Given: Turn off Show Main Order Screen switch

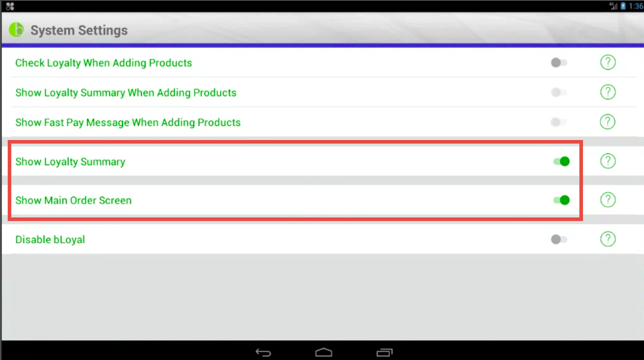Looking at the screenshot, I should 561,200.
